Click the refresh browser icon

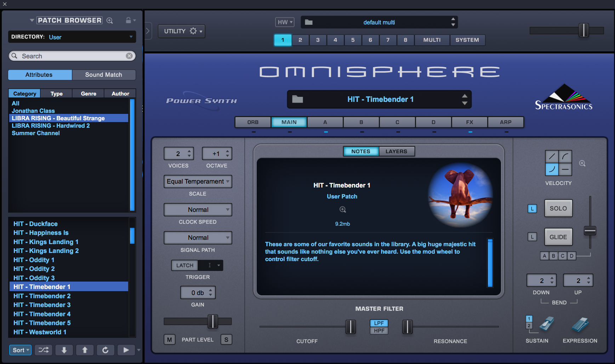point(105,350)
